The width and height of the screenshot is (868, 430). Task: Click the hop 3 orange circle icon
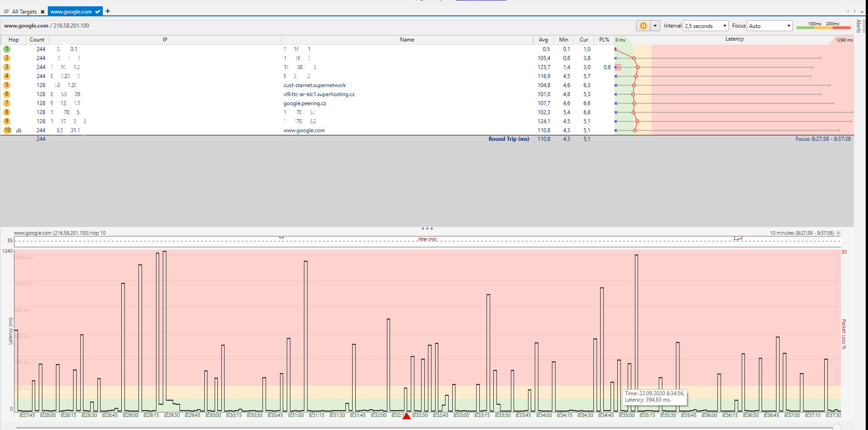7,67
